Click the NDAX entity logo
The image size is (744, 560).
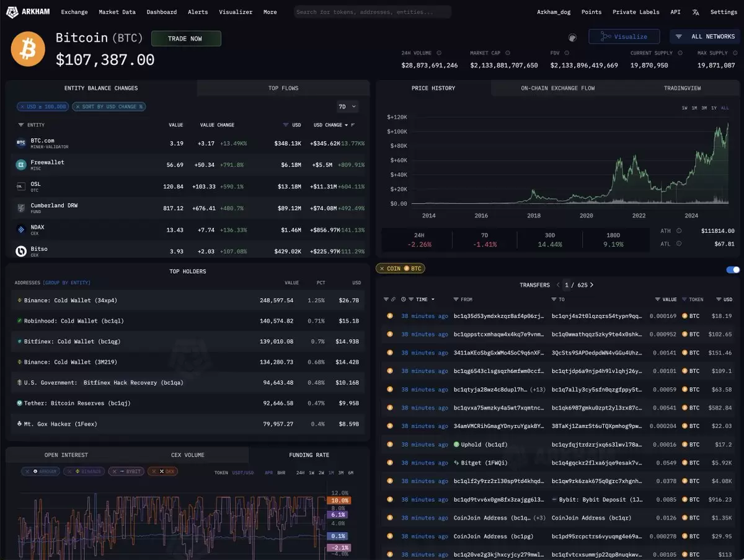[20, 229]
